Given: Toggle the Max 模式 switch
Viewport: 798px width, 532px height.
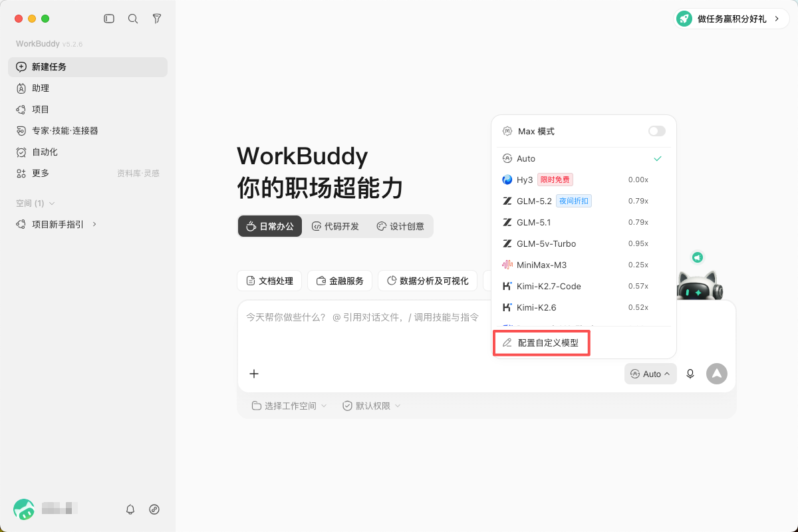Looking at the screenshot, I should pyautogui.click(x=657, y=131).
